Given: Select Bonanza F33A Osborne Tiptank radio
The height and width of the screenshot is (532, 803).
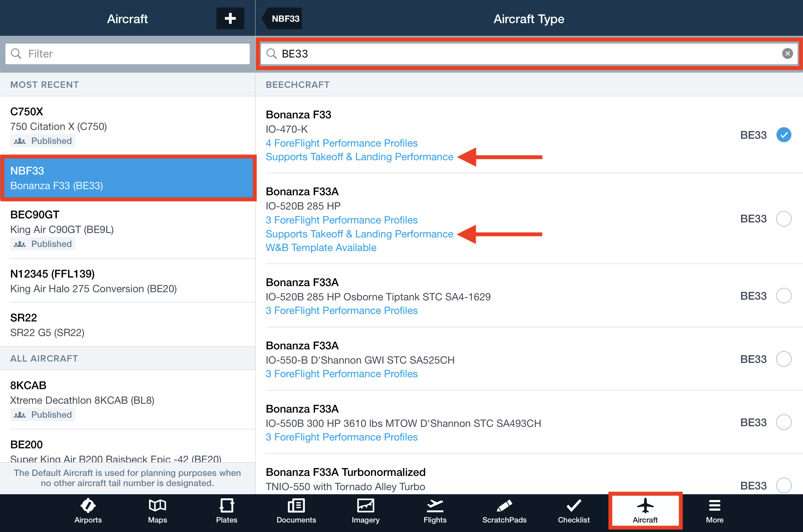Looking at the screenshot, I should point(784,296).
